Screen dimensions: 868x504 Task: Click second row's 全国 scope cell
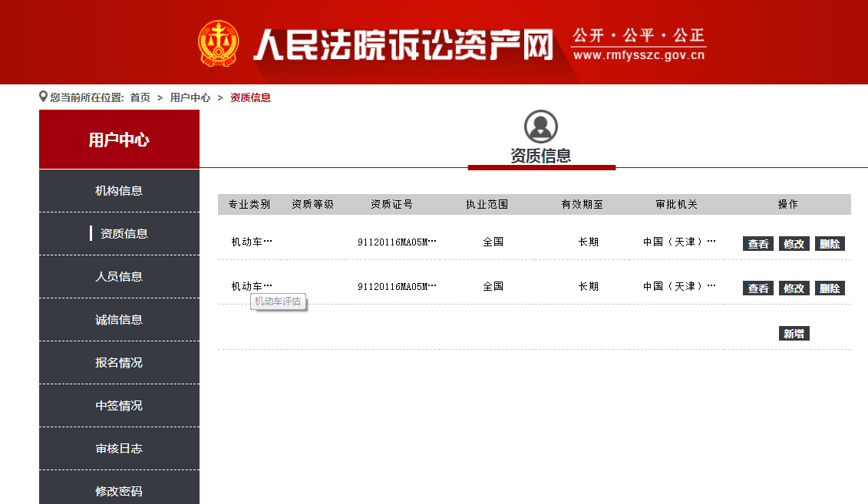493,286
